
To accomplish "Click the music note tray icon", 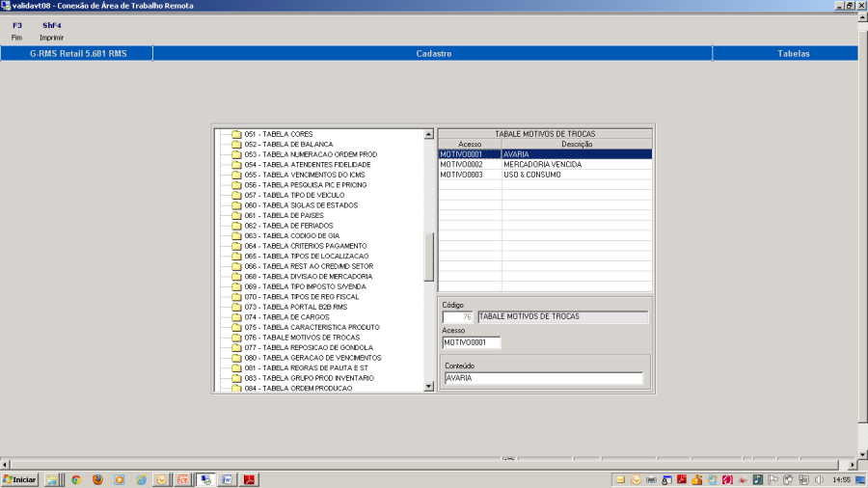I will tap(757, 479).
